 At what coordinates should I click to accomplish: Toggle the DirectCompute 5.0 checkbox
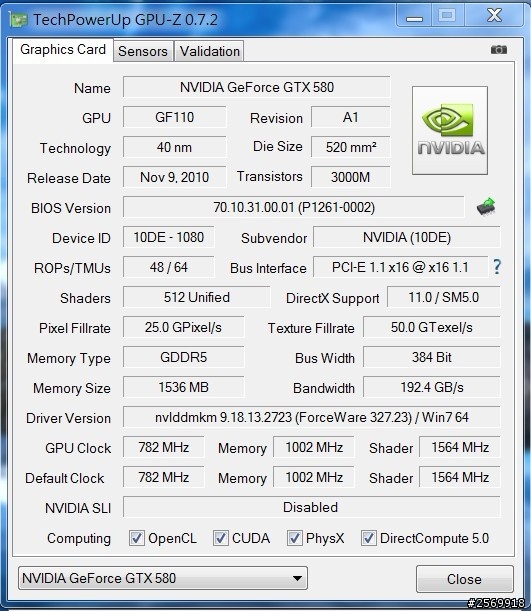click(x=369, y=538)
